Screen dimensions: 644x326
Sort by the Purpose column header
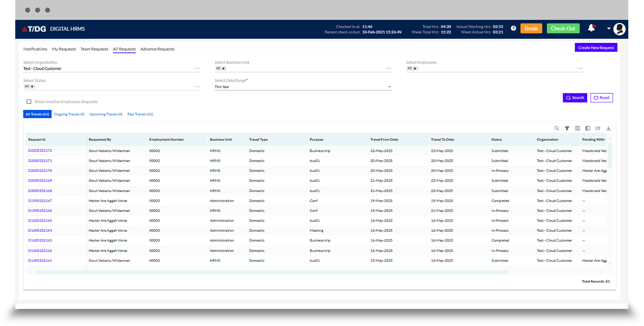(x=338, y=139)
